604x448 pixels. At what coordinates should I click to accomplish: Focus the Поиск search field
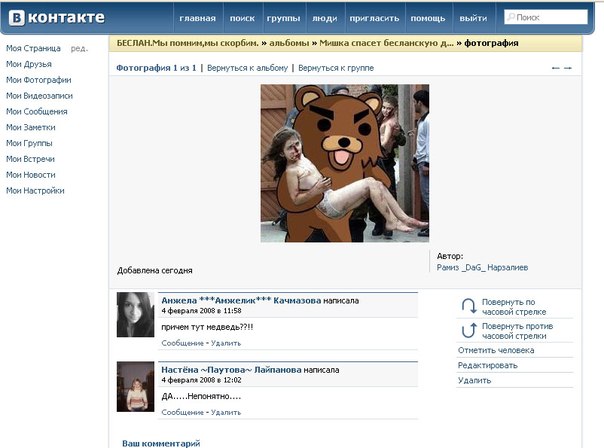[546, 17]
